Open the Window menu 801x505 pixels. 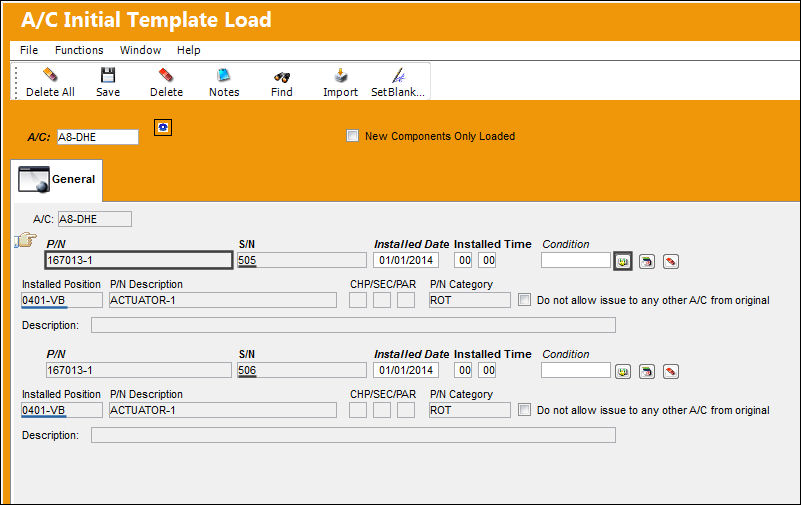click(x=140, y=50)
